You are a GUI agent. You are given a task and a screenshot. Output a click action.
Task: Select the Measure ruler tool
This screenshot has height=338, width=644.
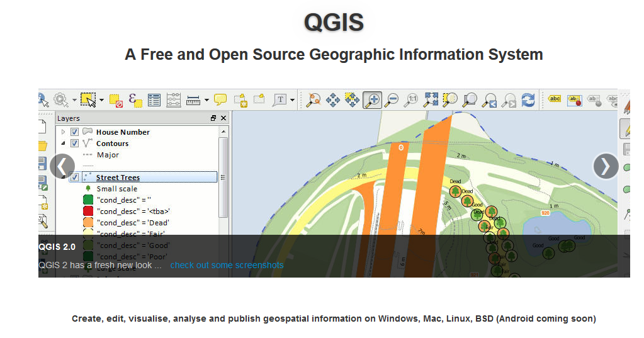pos(193,100)
